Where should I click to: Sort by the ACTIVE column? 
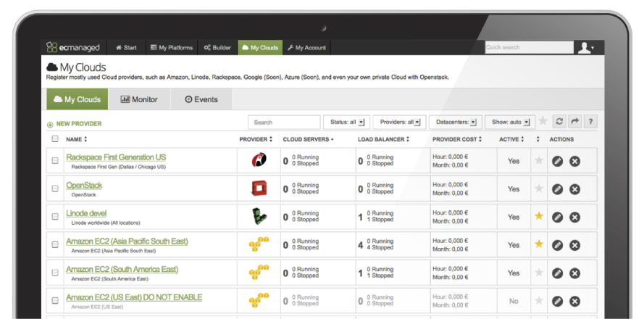tap(511, 139)
